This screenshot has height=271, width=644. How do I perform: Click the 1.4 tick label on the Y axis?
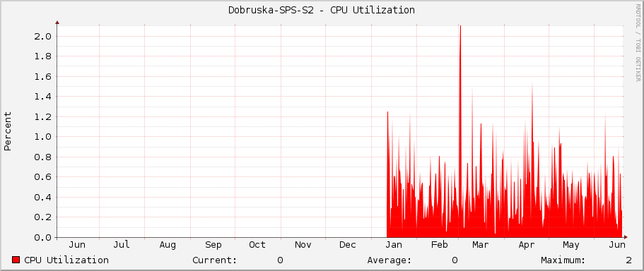[43, 97]
